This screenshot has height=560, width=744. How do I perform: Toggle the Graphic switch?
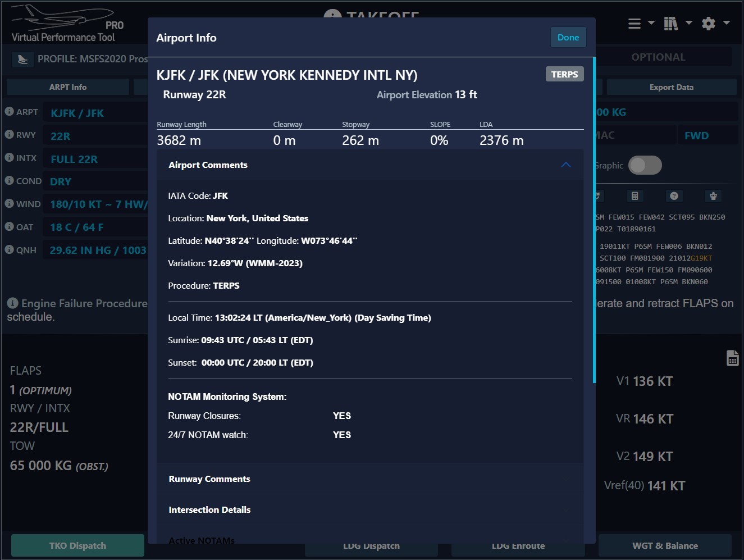(x=645, y=165)
